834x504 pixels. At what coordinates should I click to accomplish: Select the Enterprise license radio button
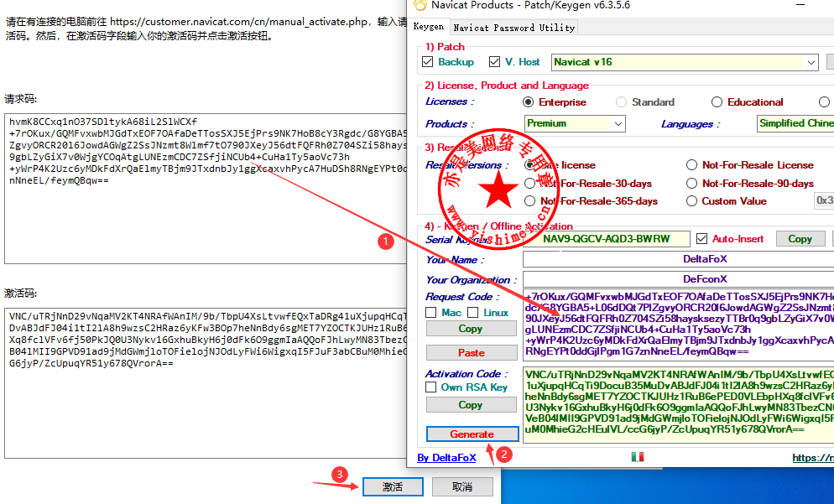point(528,102)
